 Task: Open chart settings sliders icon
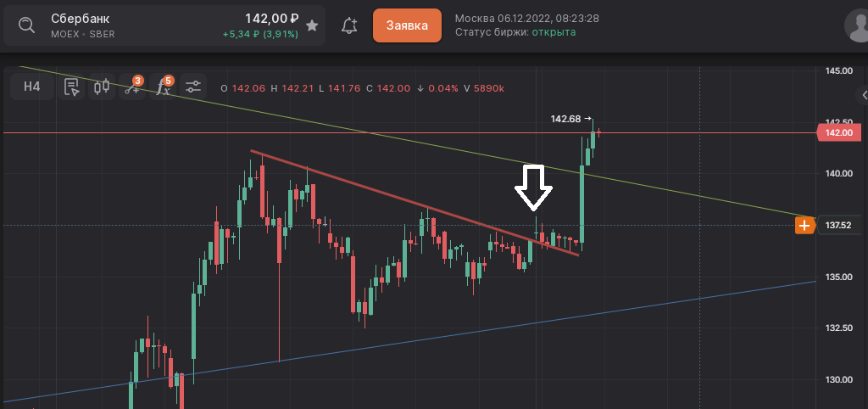[193, 87]
